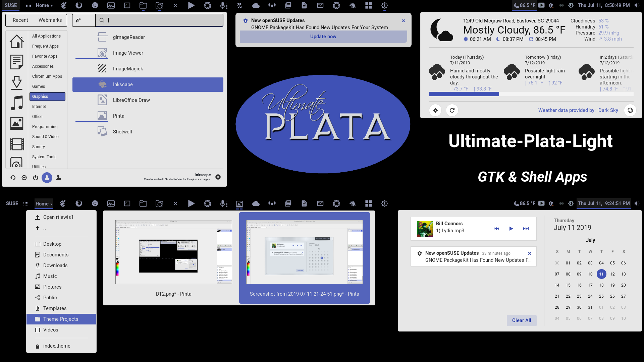The image size is (644, 362).
Task: Open Inkscape from the application list
Action: point(148,84)
